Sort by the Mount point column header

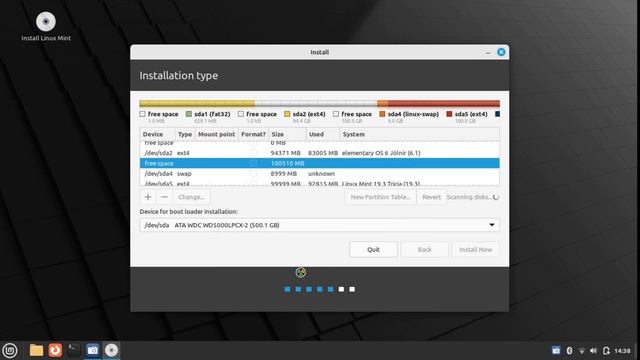click(x=217, y=134)
